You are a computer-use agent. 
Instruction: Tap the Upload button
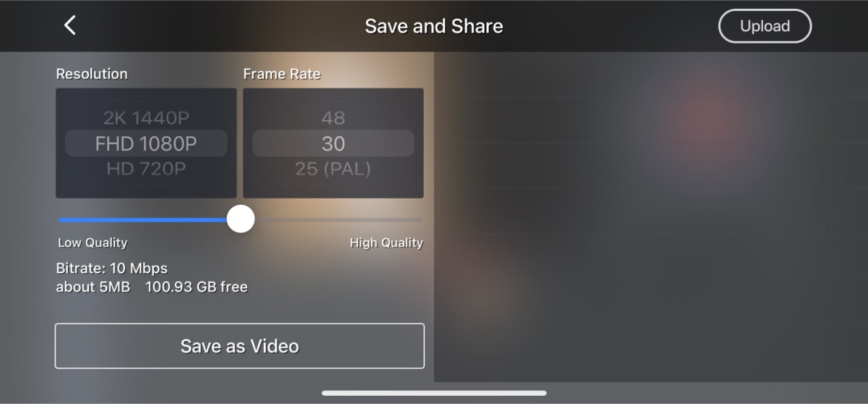point(765,26)
